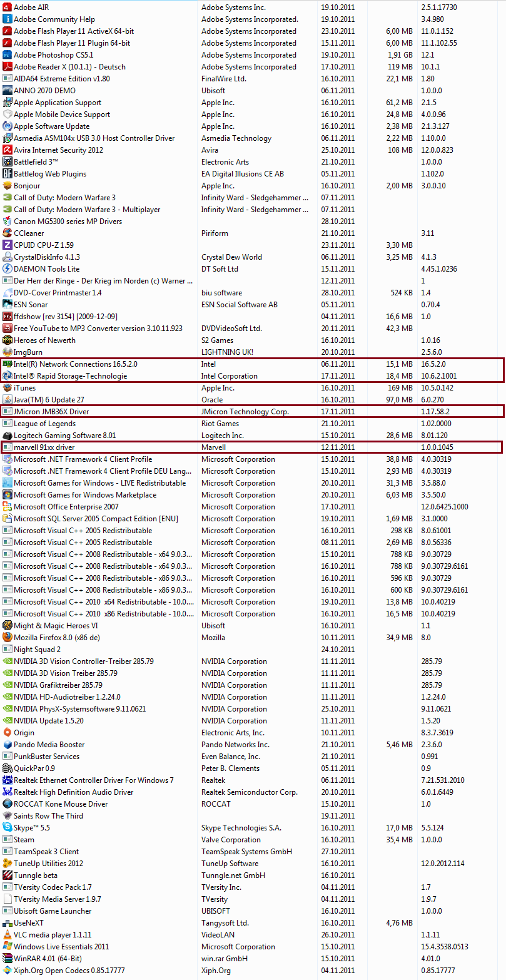Select 'TVersity Media Server 1.9.7' entry
This screenshot has height=980, width=506.
click(x=58, y=899)
